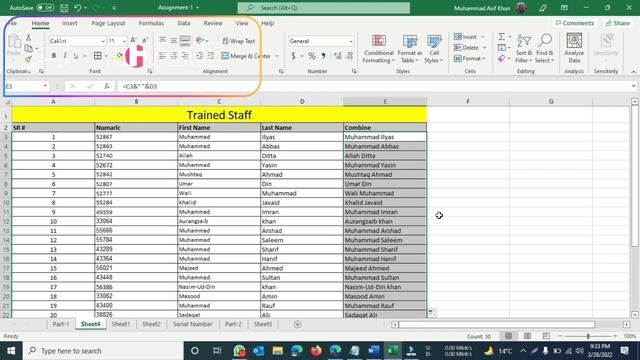640x360 pixels.
Task: Click the Share button
Action: pos(618,23)
